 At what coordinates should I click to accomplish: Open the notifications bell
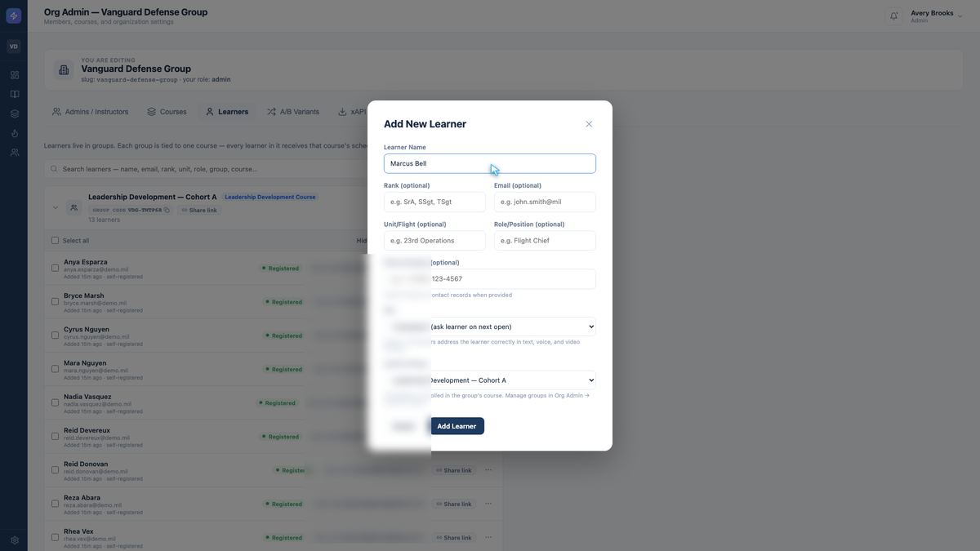pyautogui.click(x=893, y=16)
